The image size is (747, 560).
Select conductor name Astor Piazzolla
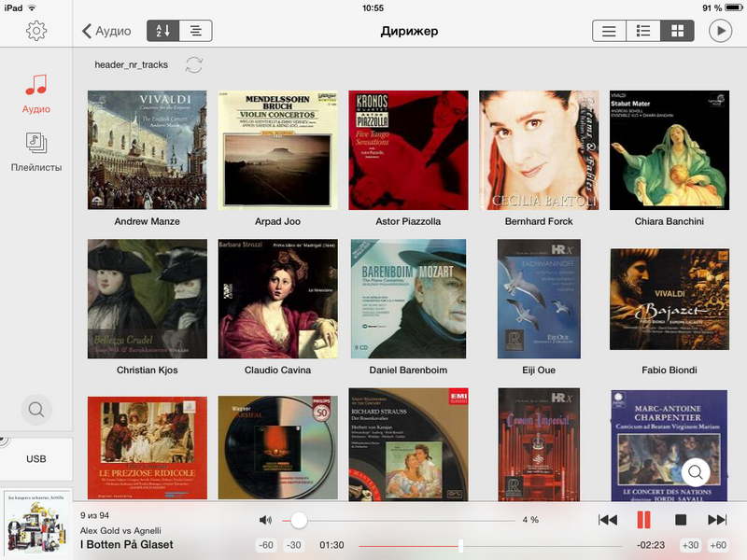(408, 221)
